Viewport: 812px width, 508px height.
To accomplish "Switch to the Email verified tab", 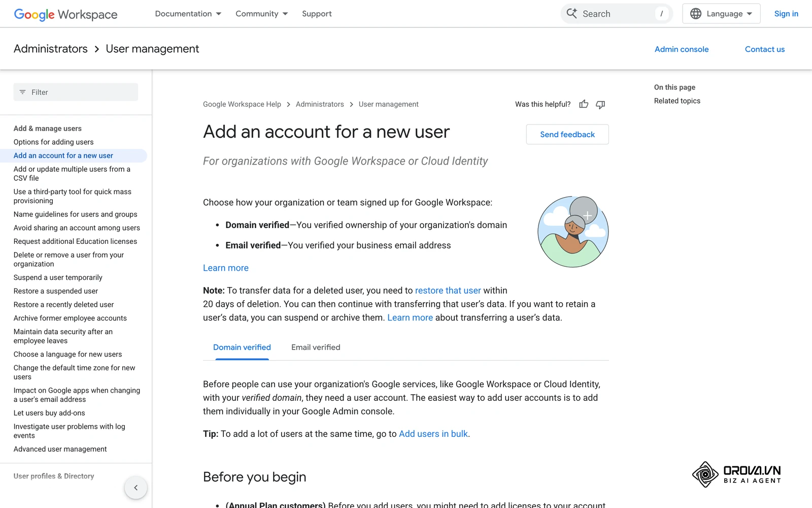I will tap(316, 347).
